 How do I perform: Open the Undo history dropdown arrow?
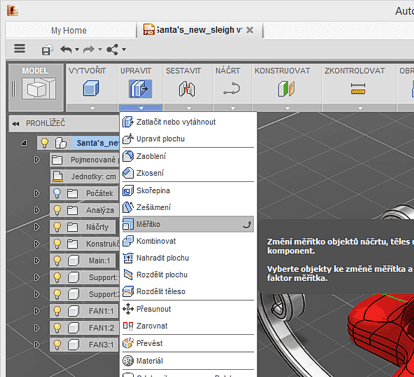(77, 50)
